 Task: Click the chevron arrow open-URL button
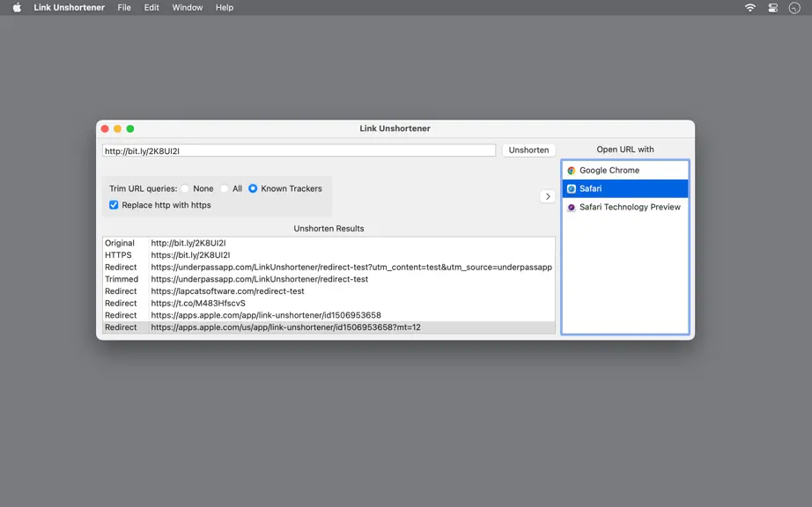548,196
